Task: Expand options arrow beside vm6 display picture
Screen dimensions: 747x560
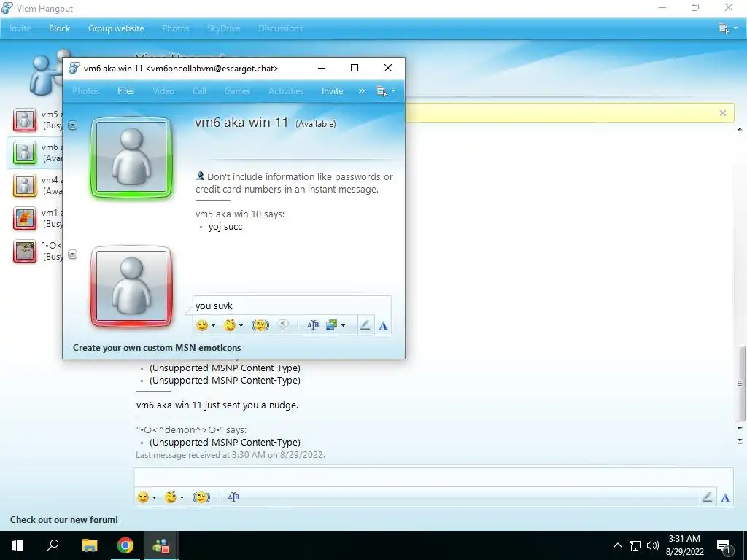Action: tap(72, 125)
